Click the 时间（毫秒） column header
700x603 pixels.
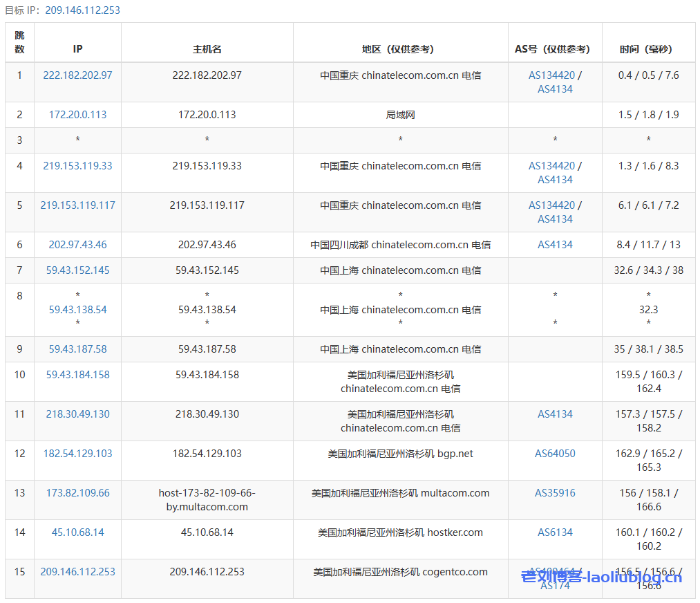click(x=648, y=49)
